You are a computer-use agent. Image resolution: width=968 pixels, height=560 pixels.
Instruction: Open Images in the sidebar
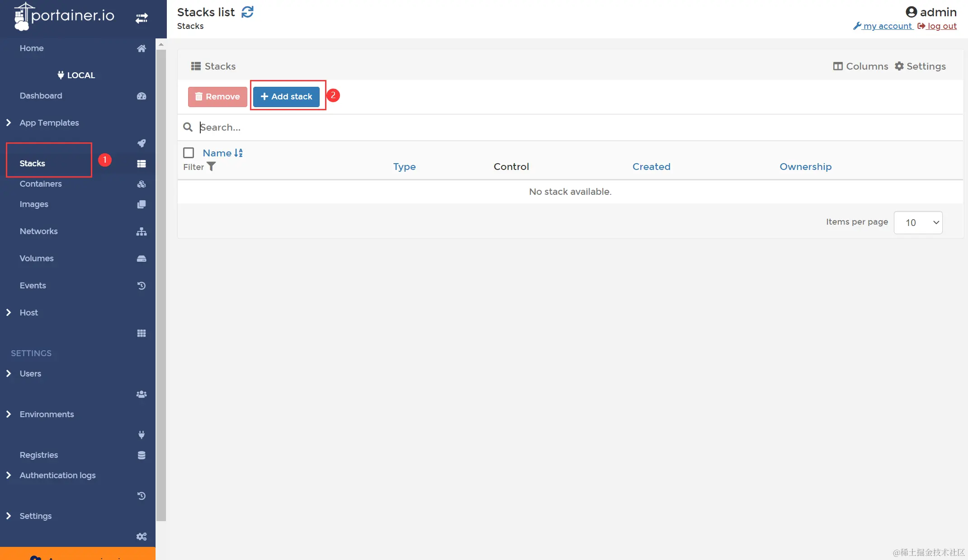[34, 204]
